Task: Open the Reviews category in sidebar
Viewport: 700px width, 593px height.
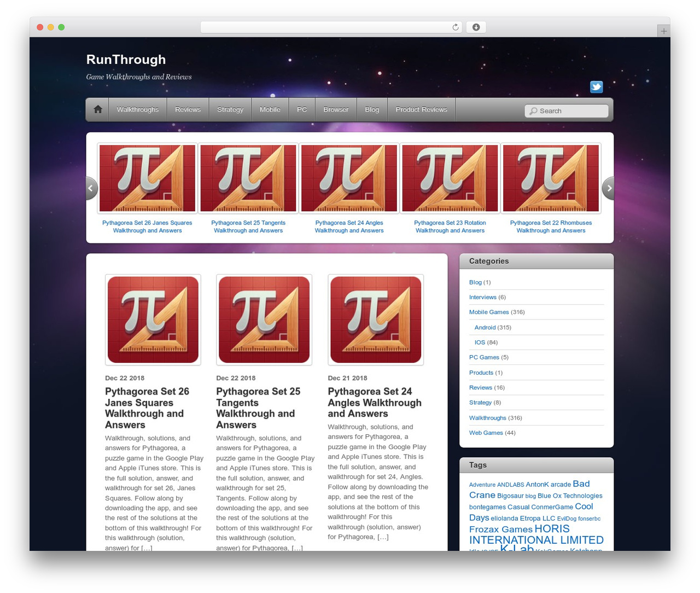Action: point(481,387)
